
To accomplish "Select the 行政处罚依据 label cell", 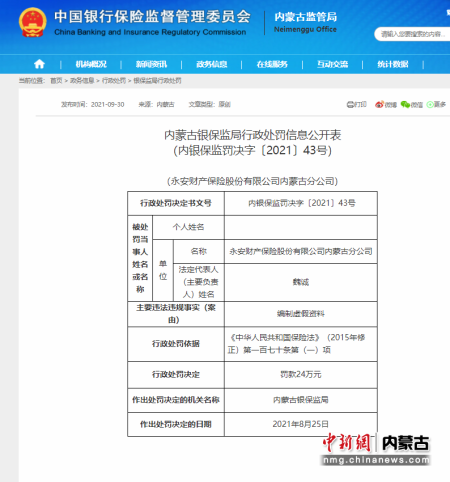I will 176,344.
